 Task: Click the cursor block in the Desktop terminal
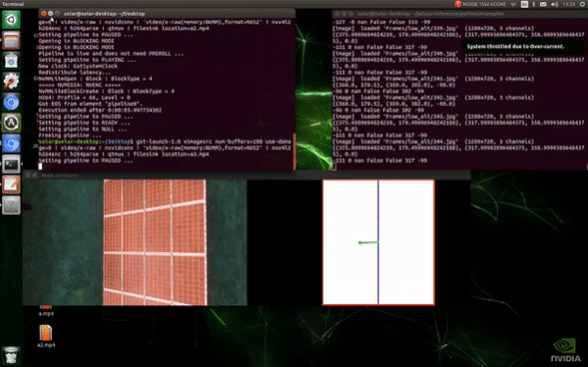(40, 167)
